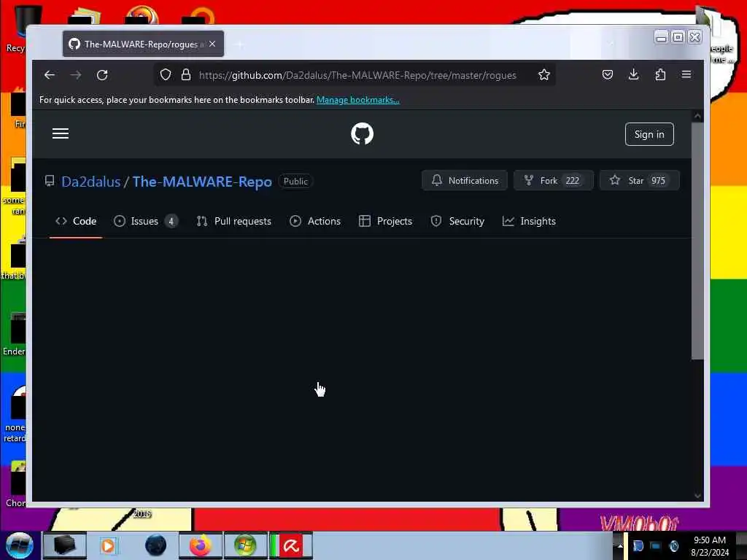Viewport: 747px width, 560px height.
Task: Reload the page with the refresh icon
Action: point(102,75)
